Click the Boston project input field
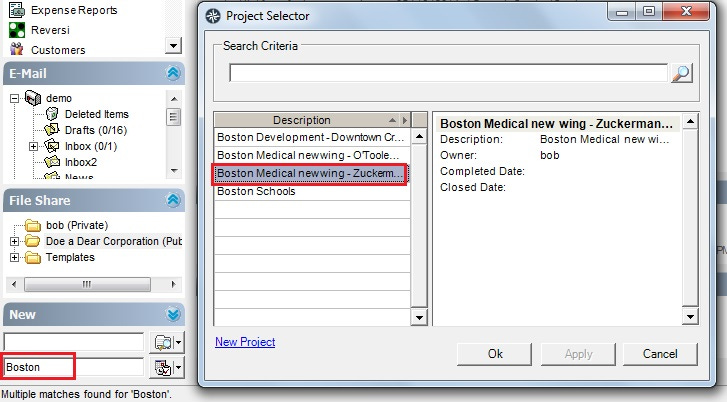Screen dimensions: 727x402 [74, 367]
